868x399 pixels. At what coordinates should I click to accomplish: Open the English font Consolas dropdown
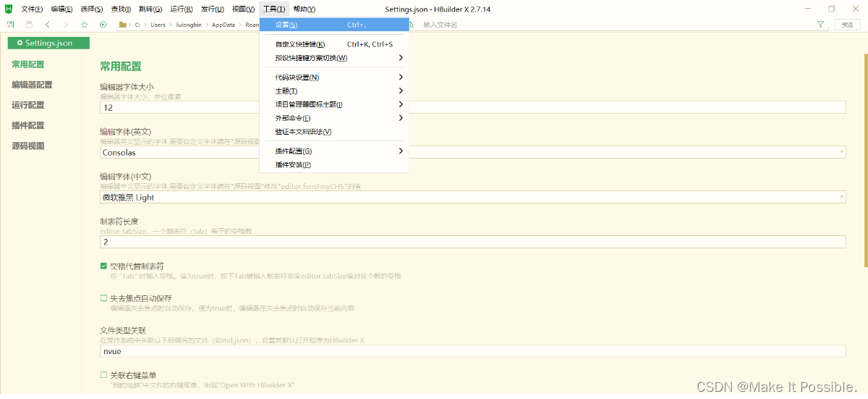point(473,152)
